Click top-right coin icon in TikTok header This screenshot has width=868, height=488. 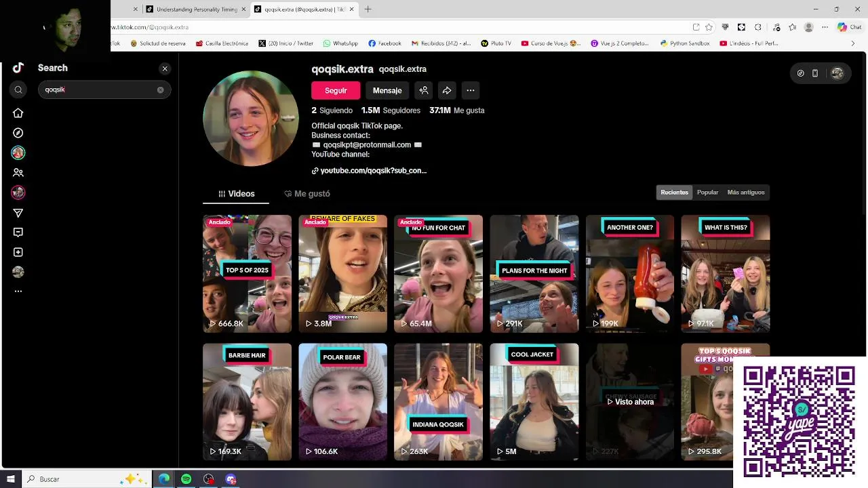pyautogui.click(x=800, y=73)
